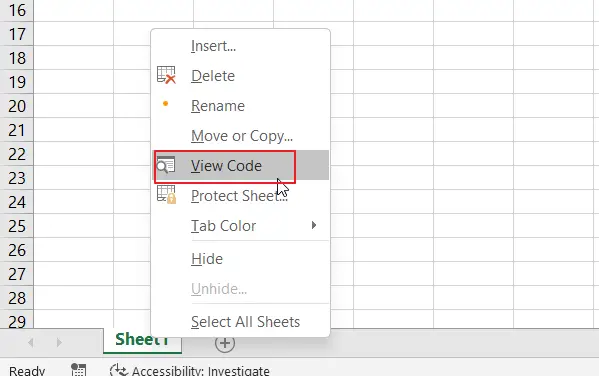This screenshot has width=599, height=376.
Task: Select Protect Sheet... menu entry
Action: point(241,196)
